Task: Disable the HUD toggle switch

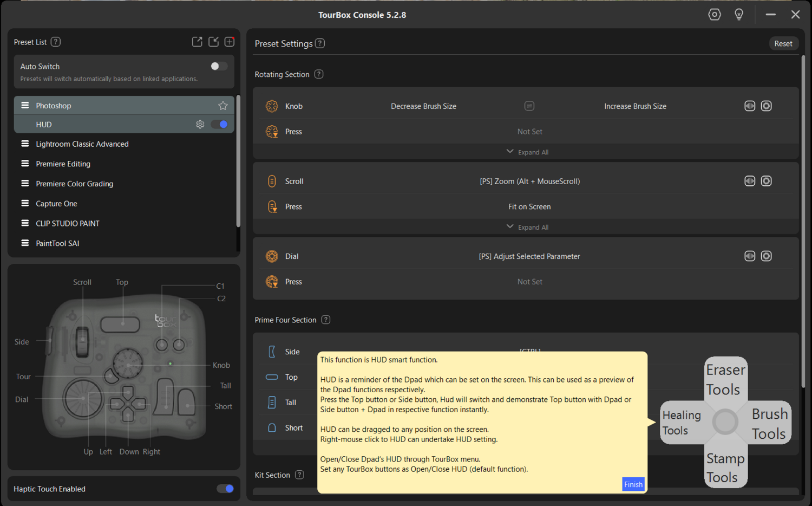Action: (x=219, y=125)
